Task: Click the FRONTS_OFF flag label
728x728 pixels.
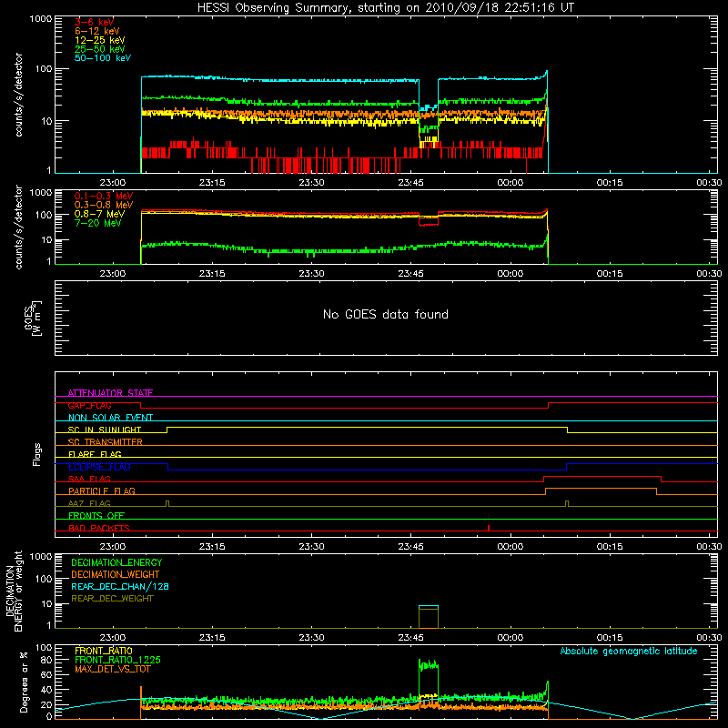Action: coord(96,515)
